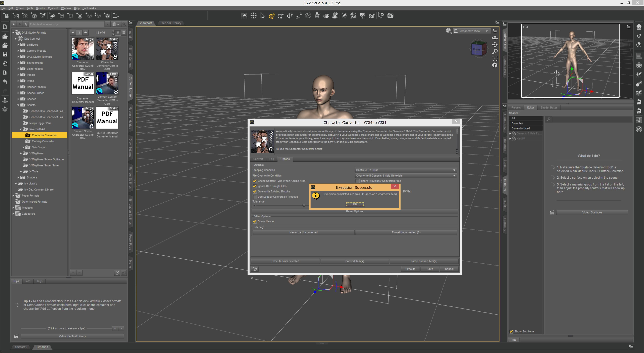The image size is (644, 353).
Task: Collapse the RiverSoft Art folder
Action: [21, 129]
